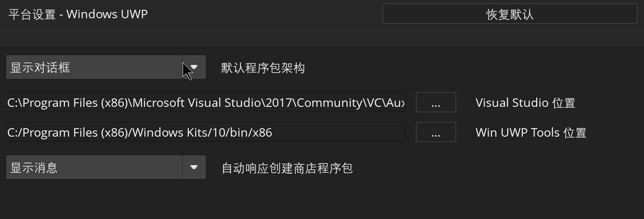This screenshot has height=219, width=644.
Task: Expand the arrow beside 显示消息
Action: [194, 167]
